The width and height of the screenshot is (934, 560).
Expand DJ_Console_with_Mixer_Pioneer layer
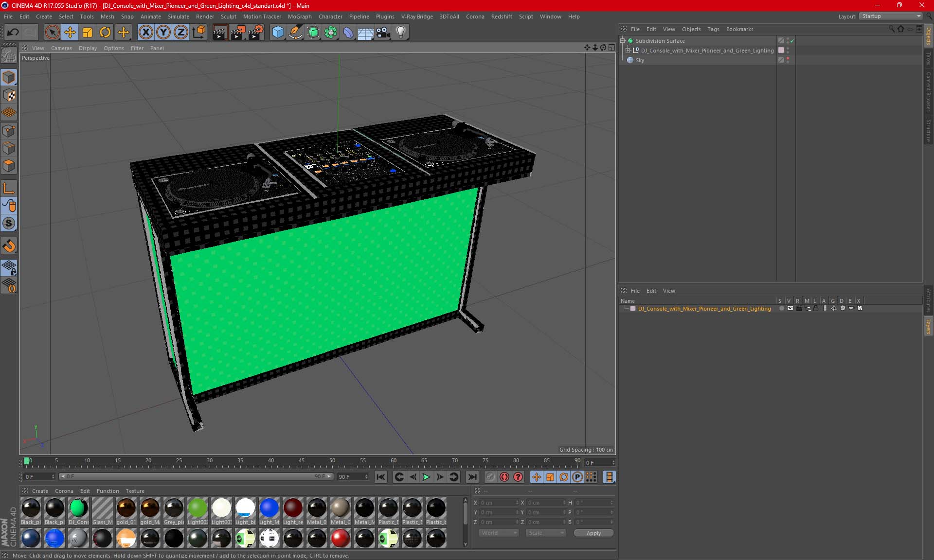coord(629,51)
